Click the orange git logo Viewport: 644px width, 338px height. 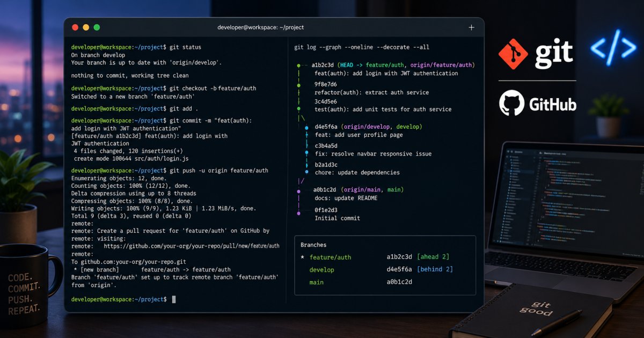coord(514,54)
